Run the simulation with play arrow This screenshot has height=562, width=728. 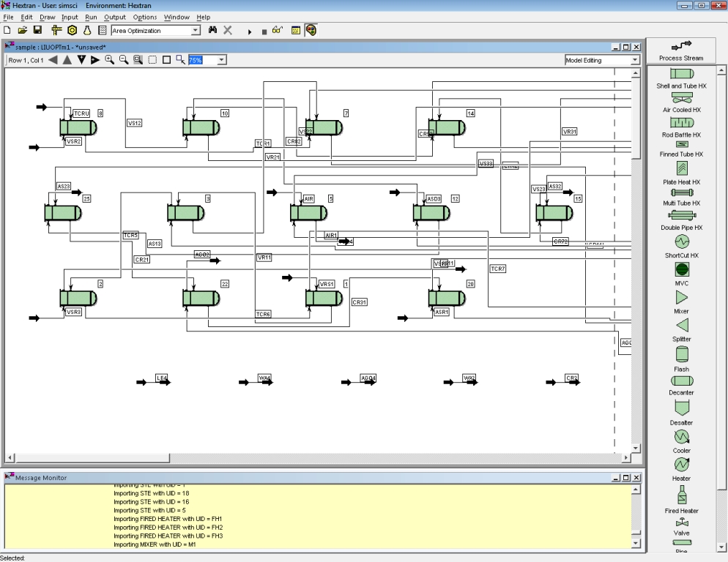[x=249, y=31]
